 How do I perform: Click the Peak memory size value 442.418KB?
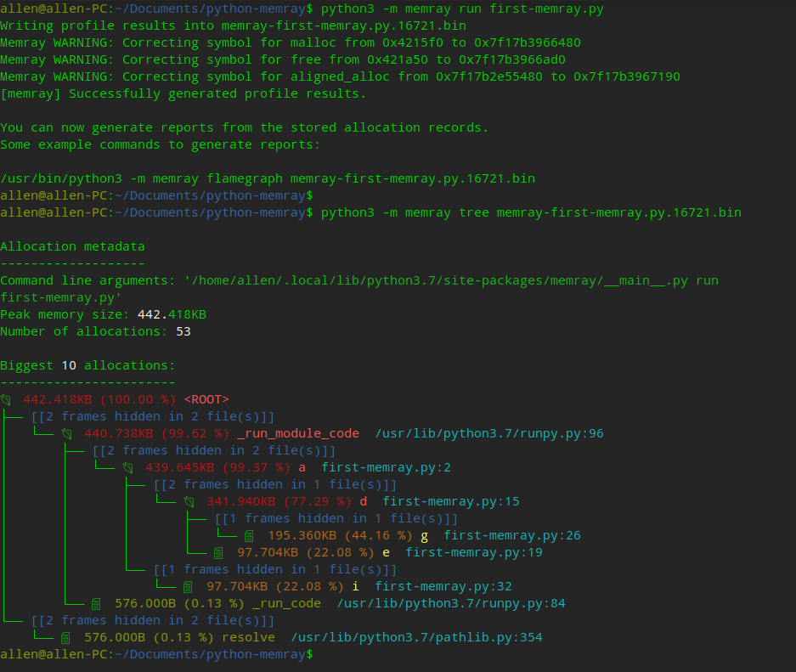tap(172, 314)
